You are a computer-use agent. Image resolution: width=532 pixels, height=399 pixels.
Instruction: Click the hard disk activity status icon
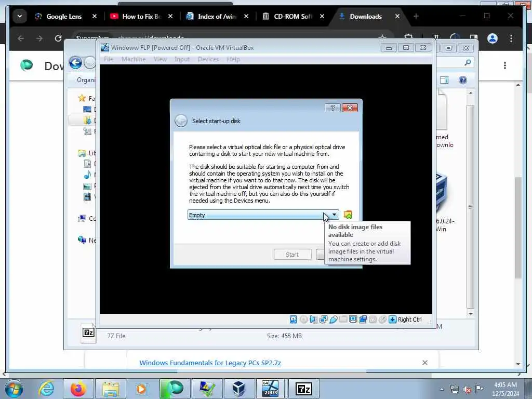coord(294,320)
